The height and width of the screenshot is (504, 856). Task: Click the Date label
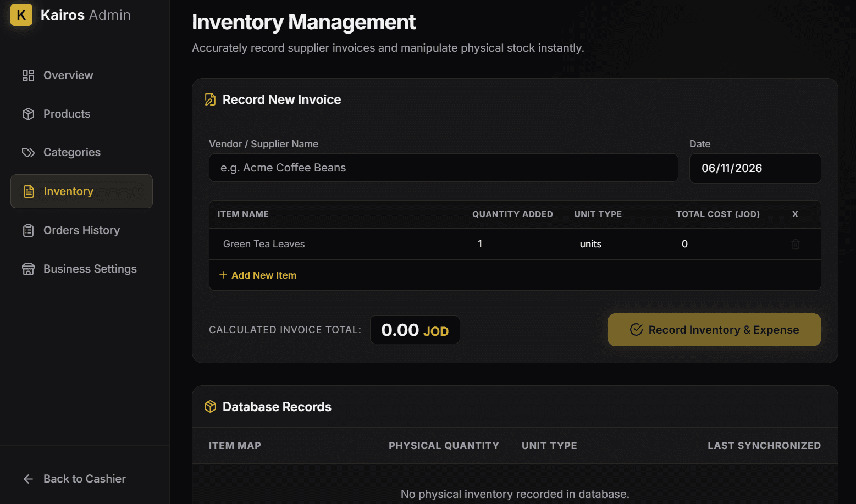click(700, 144)
